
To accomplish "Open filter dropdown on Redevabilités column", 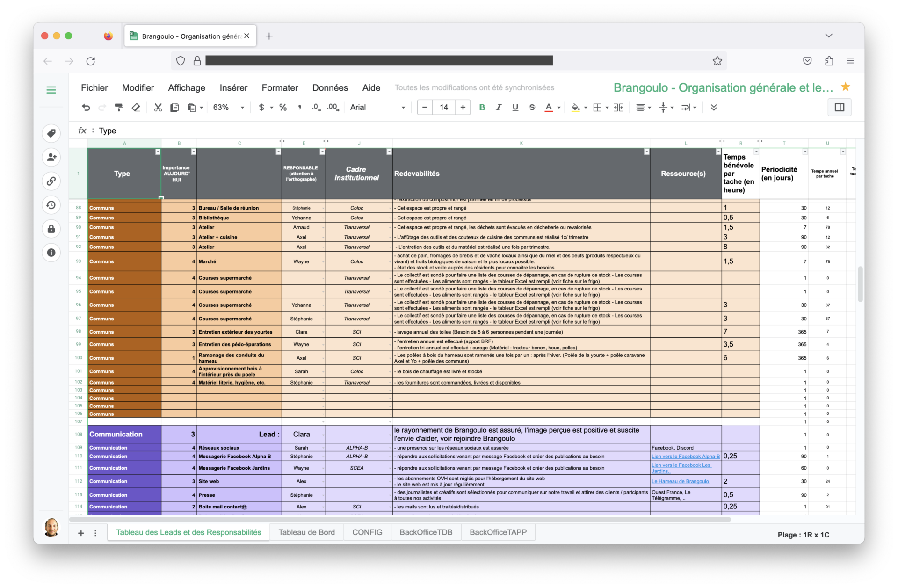I will click(x=646, y=152).
